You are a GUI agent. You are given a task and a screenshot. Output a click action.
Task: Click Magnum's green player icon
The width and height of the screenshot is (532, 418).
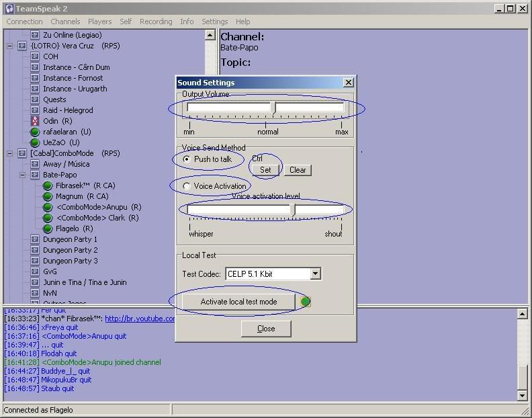coord(48,196)
